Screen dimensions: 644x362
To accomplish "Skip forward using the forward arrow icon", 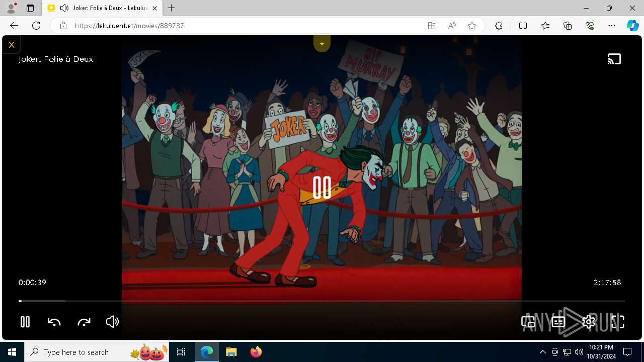I will coord(84,322).
